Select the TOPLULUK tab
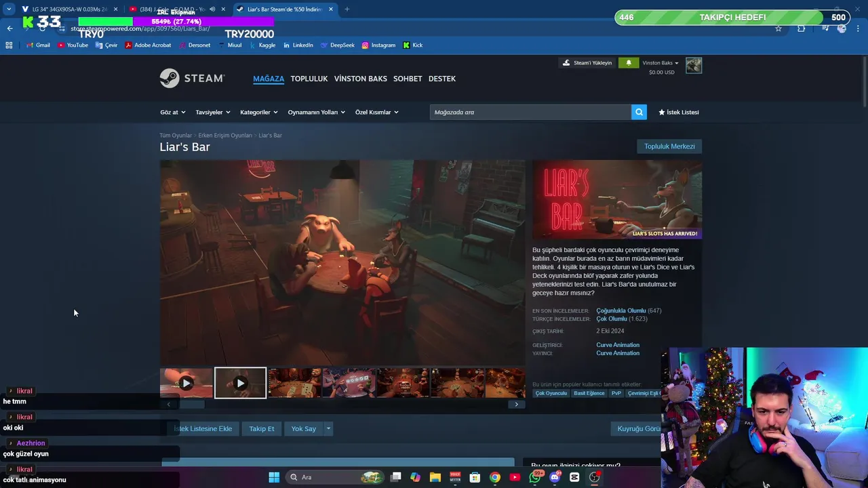Viewport: 868px width, 488px height. click(x=309, y=79)
